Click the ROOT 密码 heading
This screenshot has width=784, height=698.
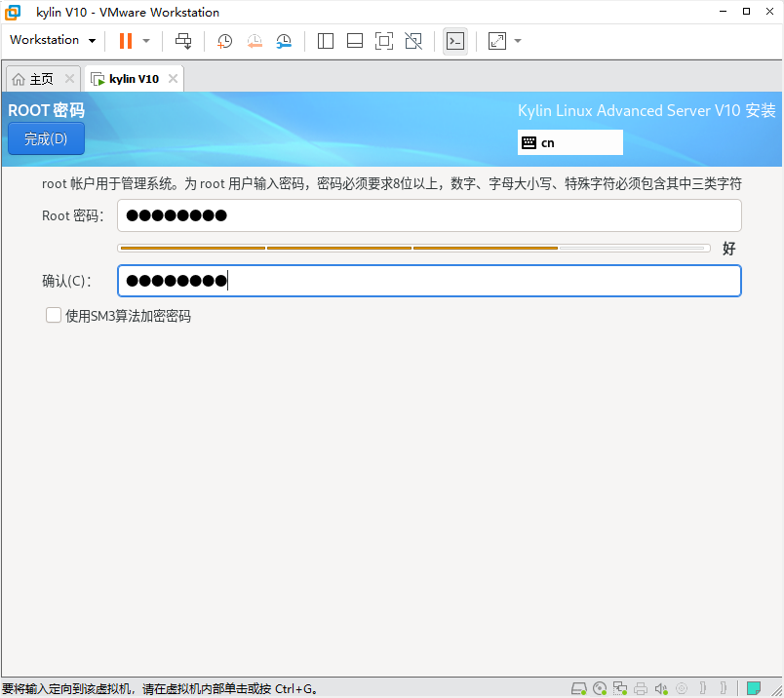pos(47,110)
